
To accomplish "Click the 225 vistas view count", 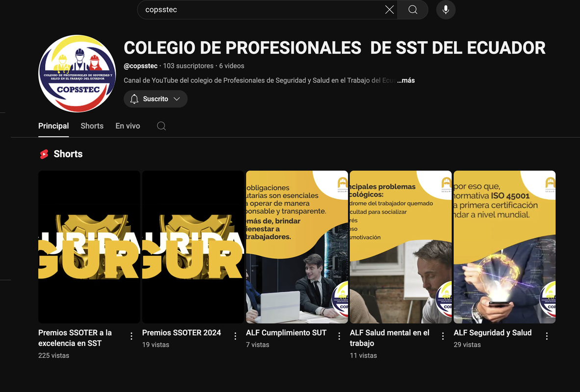I will coord(53,355).
